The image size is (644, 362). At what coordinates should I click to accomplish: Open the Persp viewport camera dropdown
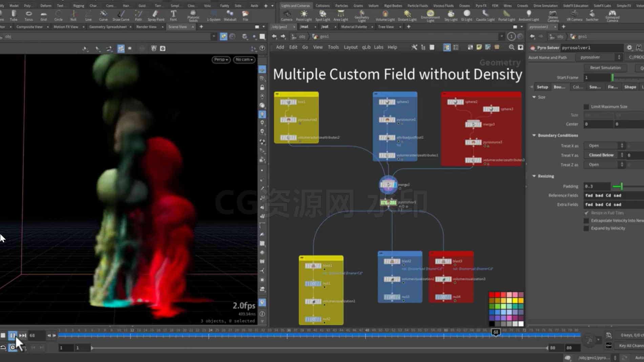[221, 60]
